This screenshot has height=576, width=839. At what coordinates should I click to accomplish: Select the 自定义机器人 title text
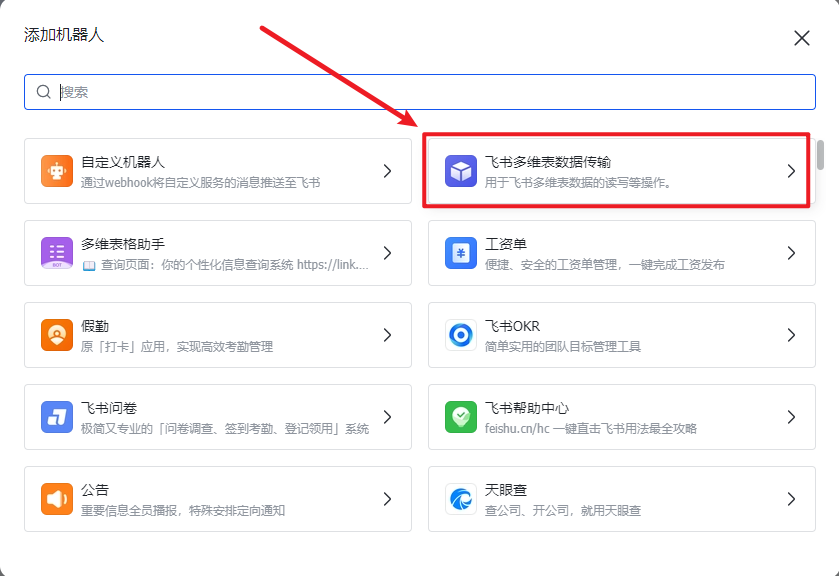[123, 162]
